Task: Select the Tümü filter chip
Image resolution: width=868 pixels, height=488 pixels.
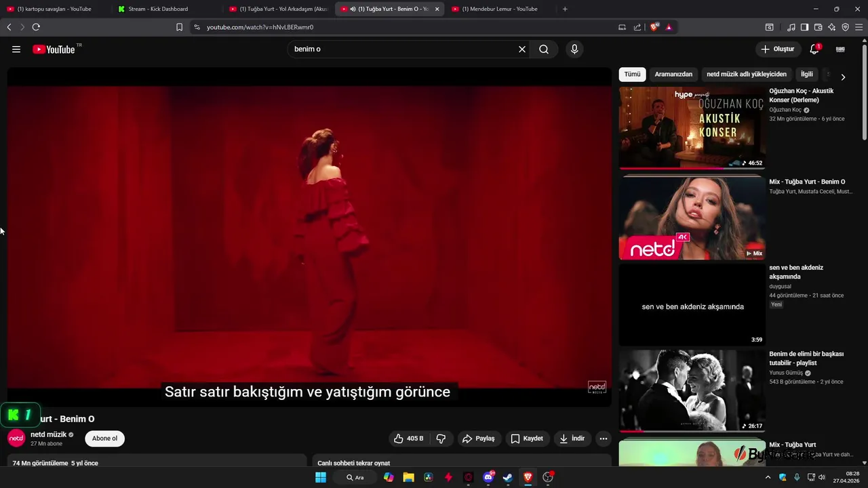Action: coord(632,75)
